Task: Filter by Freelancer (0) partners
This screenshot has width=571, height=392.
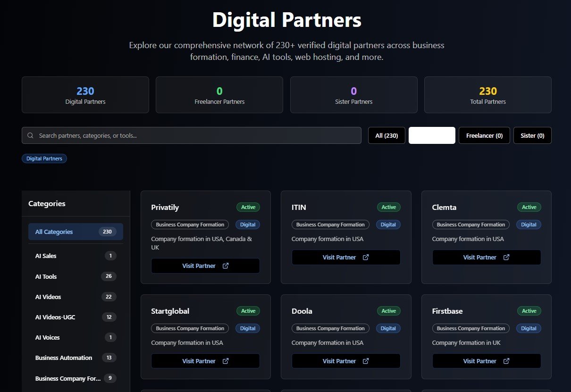Action: tap(484, 135)
